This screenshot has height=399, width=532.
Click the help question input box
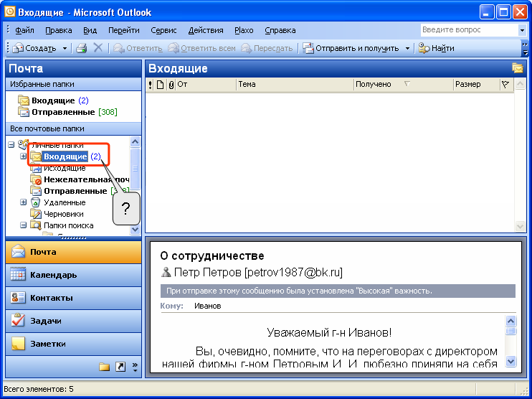click(469, 30)
